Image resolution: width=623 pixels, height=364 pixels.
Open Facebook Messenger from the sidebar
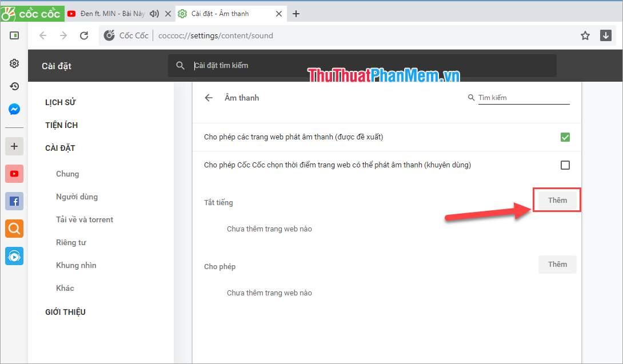pos(14,109)
